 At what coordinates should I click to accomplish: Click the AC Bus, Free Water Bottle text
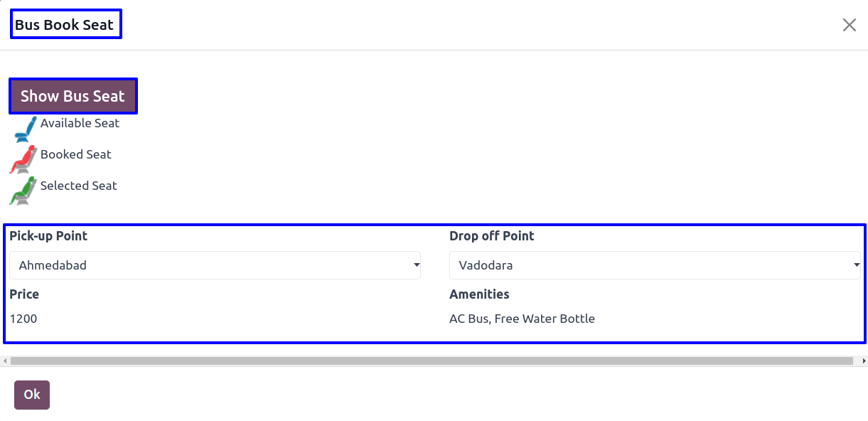[x=522, y=319]
